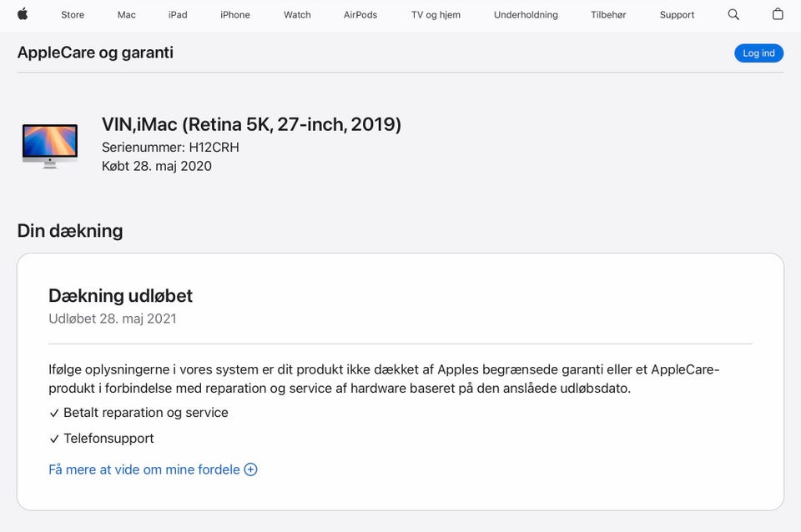
Task: Select Underholdning in the top bar
Action: tap(526, 15)
